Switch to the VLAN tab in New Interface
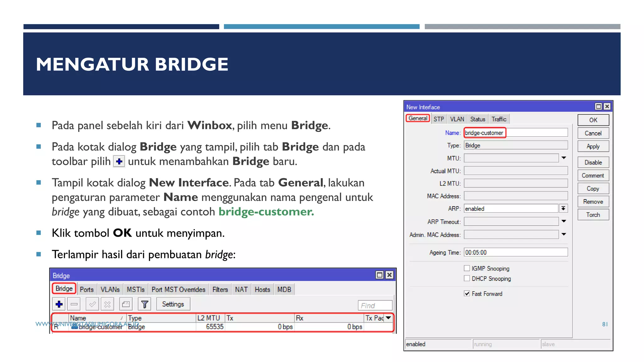Screen dimensions: 644x362 (x=457, y=119)
